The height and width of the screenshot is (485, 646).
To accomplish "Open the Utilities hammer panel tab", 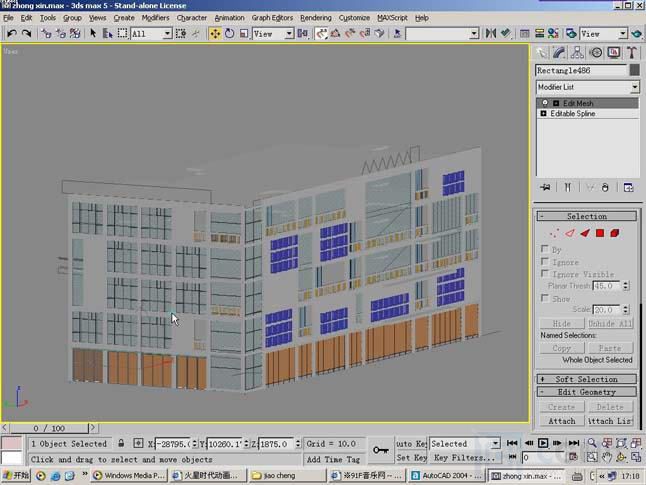I will pyautogui.click(x=632, y=53).
